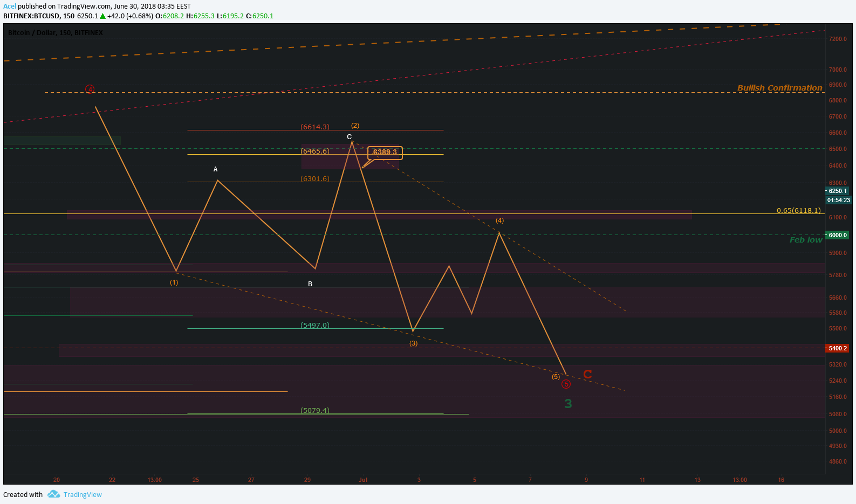This screenshot has width=856, height=504.
Task: Click the circled red 5 wave marker
Action: 566,384
